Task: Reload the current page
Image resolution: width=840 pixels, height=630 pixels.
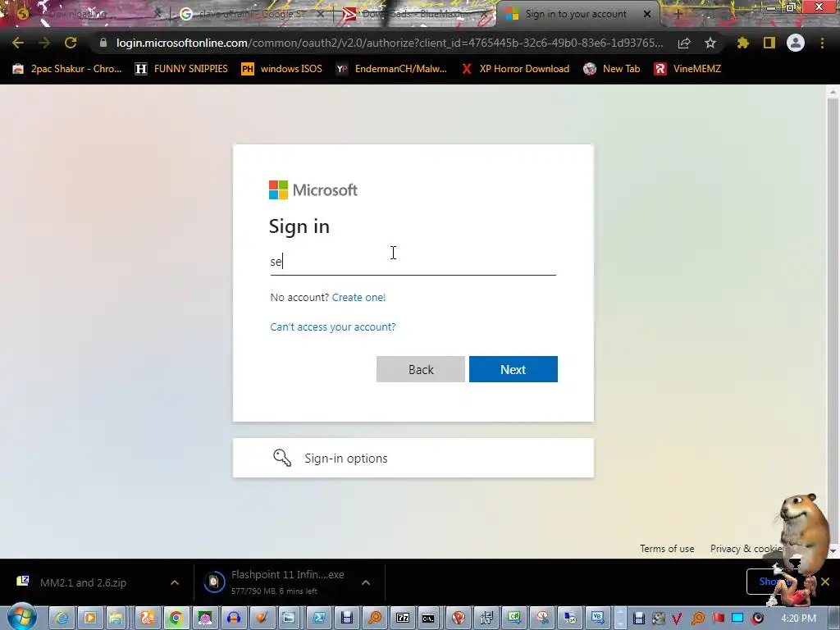Action: point(71,43)
